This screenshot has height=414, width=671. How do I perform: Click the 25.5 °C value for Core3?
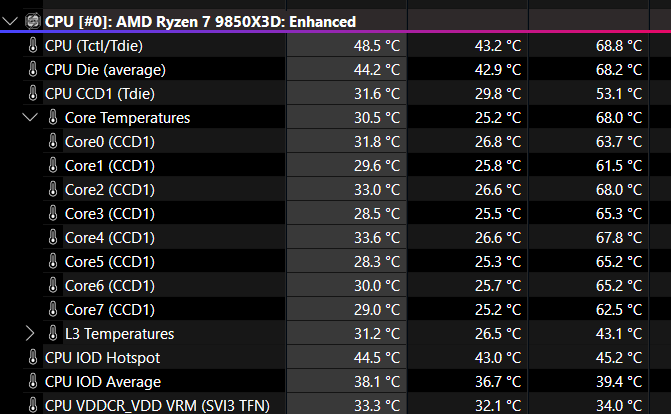[498, 214]
